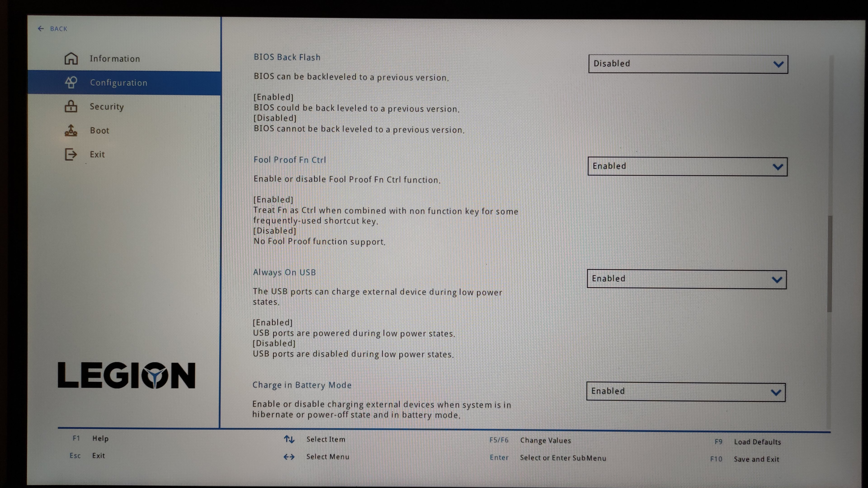Click the back arrow icon
868x488 pixels.
[x=41, y=29]
